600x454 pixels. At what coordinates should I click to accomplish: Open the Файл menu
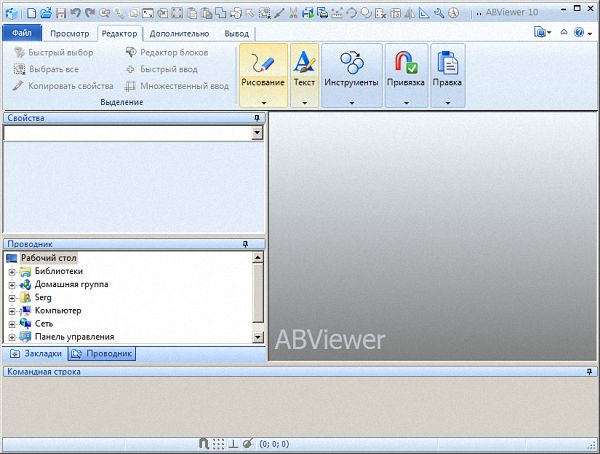22,33
